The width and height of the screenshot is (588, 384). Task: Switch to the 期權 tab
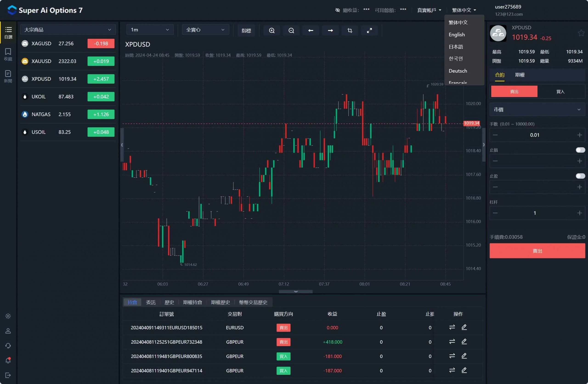[x=520, y=75]
